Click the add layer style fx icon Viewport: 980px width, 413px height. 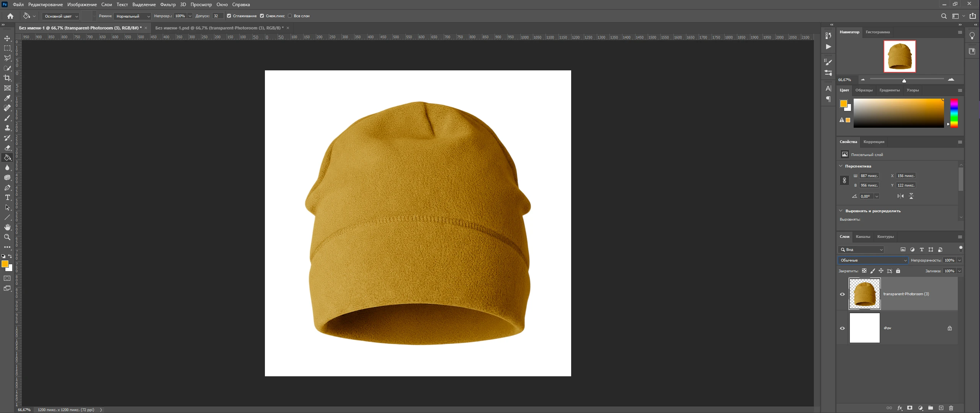pos(900,408)
